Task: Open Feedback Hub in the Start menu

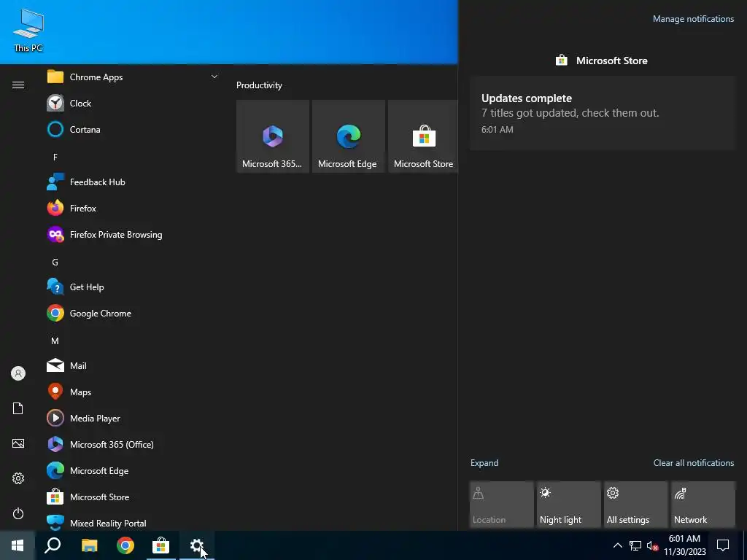Action: tap(133, 182)
